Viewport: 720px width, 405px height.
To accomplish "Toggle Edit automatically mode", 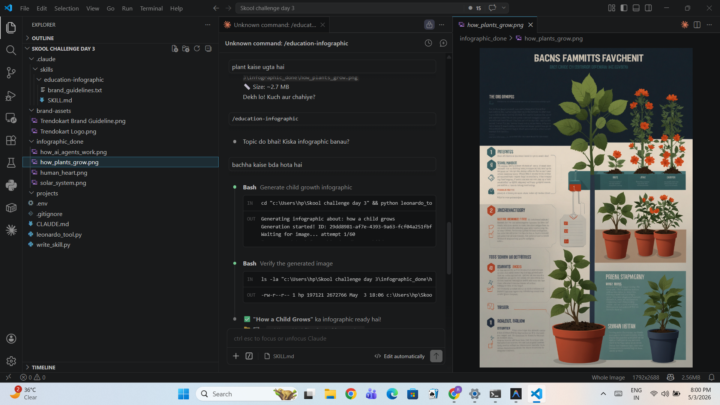I will click(x=399, y=356).
